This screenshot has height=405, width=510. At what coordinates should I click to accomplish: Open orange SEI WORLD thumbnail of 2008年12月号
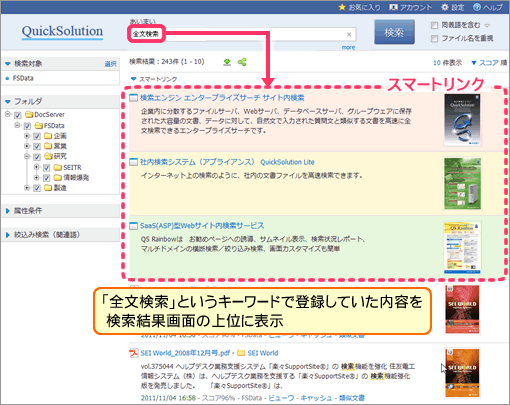(x=462, y=373)
